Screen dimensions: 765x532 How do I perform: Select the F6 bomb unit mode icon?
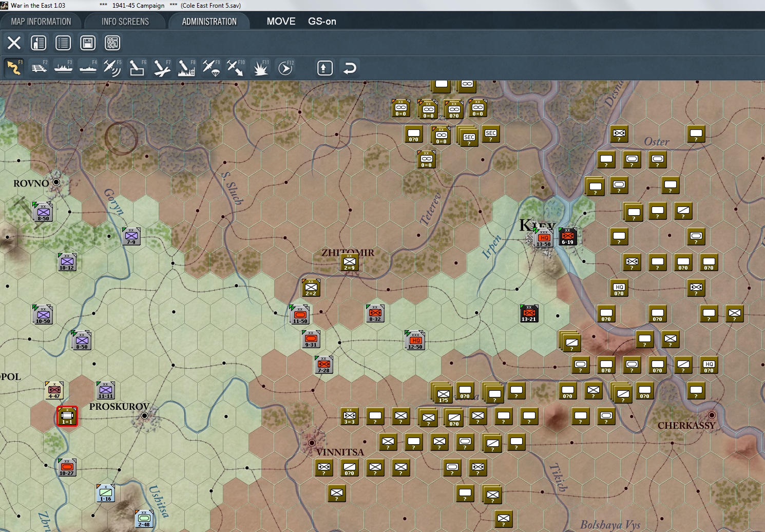coord(137,68)
